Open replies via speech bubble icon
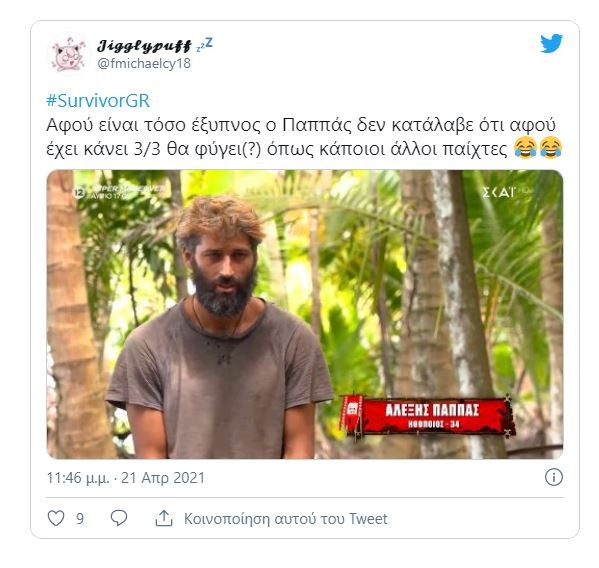 tap(119, 518)
